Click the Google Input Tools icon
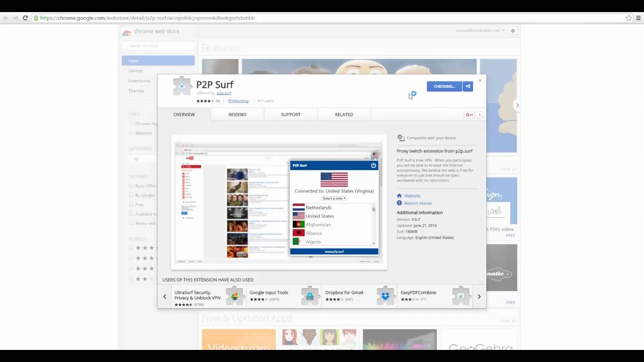Image resolution: width=644 pixels, height=362 pixels. click(310, 296)
